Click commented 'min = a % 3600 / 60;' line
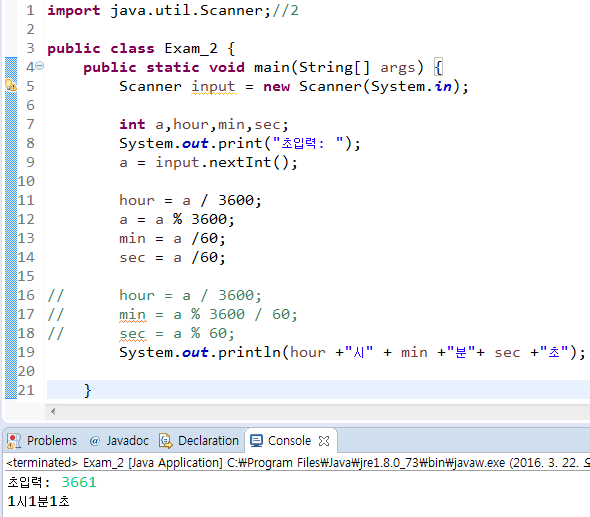Screen dimensions: 590x517 [x=208, y=314]
